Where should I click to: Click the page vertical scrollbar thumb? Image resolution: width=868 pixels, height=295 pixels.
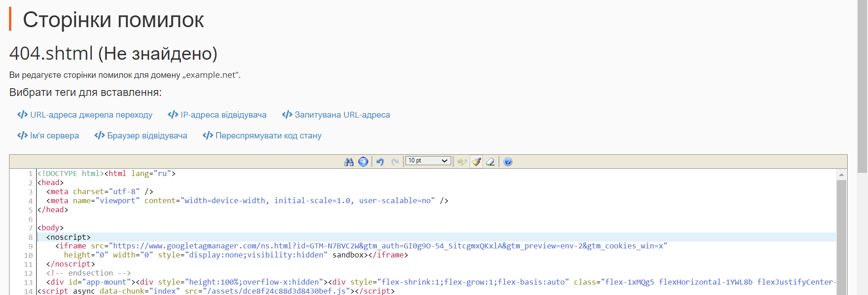pyautogui.click(x=862, y=86)
